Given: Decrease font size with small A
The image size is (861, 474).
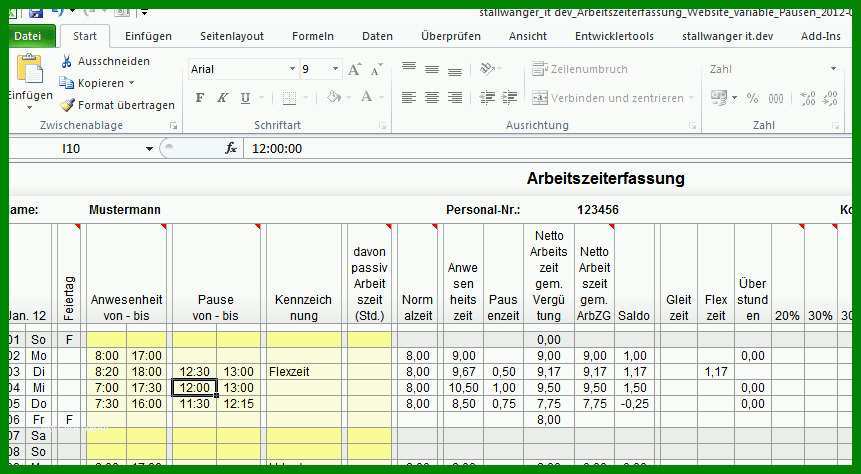Looking at the screenshot, I should click(x=376, y=70).
